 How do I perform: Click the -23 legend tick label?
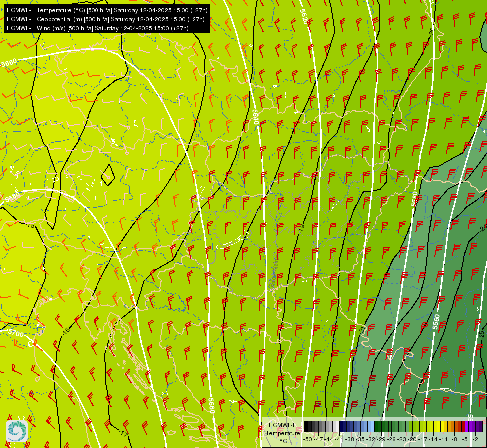402,439
